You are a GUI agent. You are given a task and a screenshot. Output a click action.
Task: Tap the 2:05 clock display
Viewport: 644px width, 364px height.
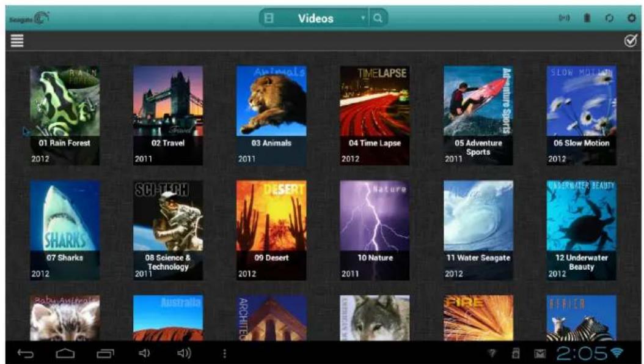582,353
